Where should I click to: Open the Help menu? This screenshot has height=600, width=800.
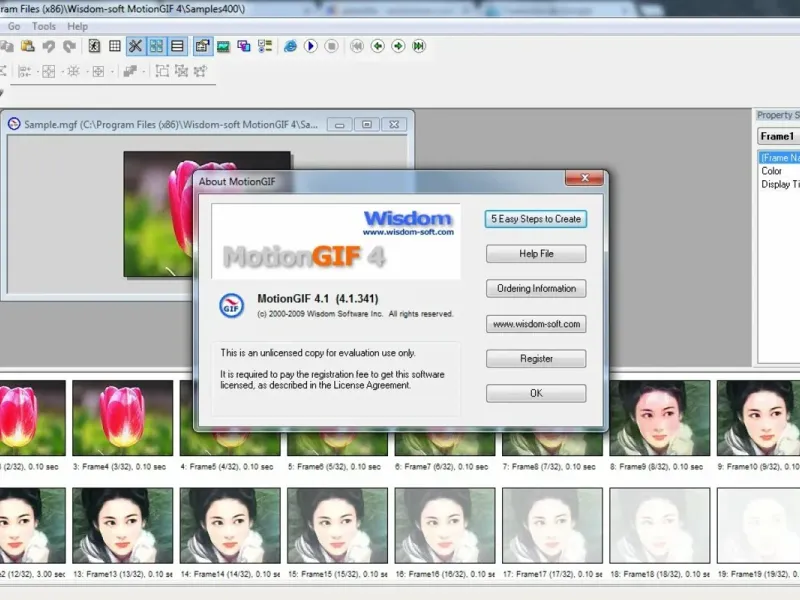point(78,27)
